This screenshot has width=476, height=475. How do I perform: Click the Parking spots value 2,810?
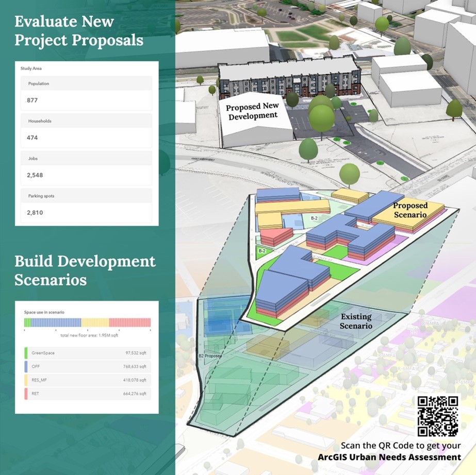coord(35,212)
